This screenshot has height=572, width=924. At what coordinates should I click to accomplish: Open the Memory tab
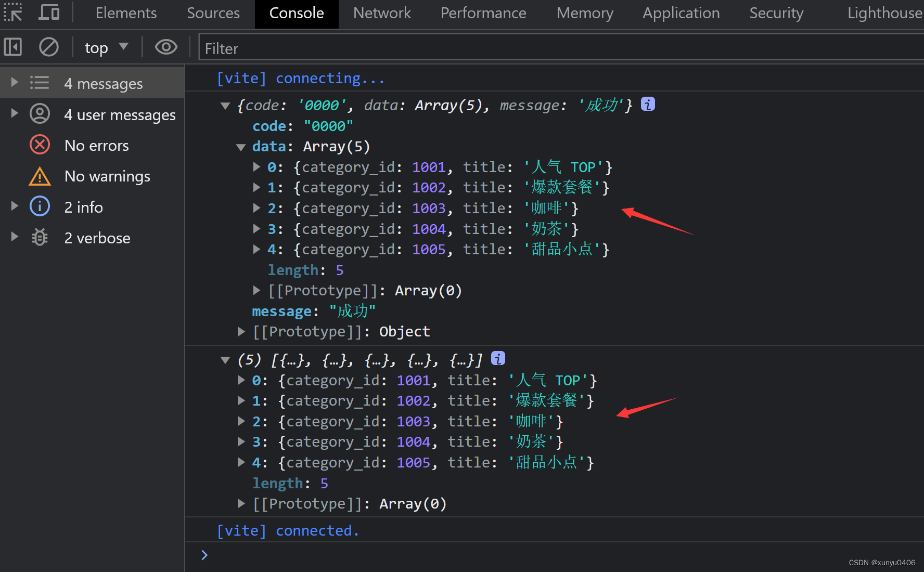coord(585,13)
